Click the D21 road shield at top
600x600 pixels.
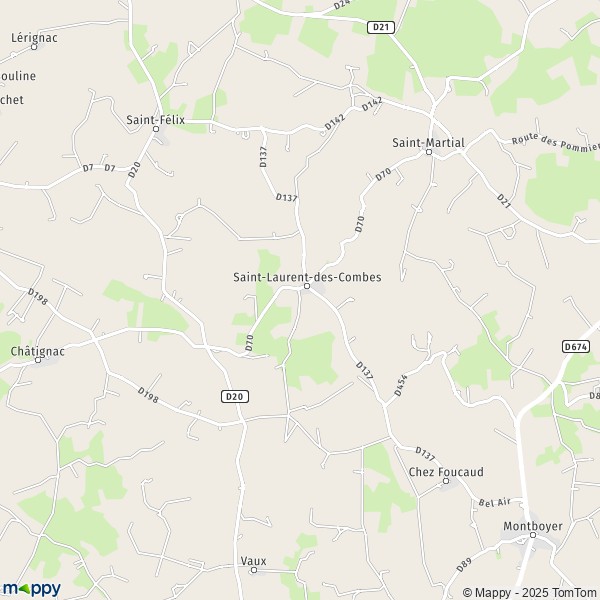tap(381, 27)
